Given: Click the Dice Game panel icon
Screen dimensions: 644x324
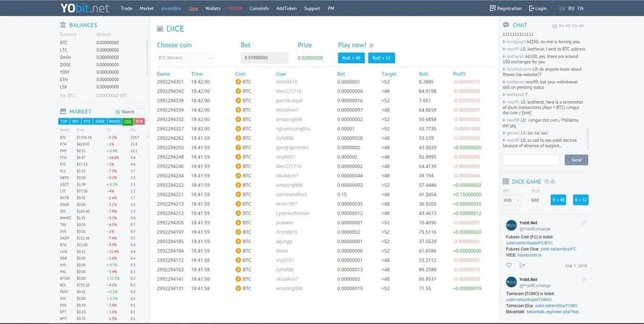Looking at the screenshot, I should coord(506,181).
